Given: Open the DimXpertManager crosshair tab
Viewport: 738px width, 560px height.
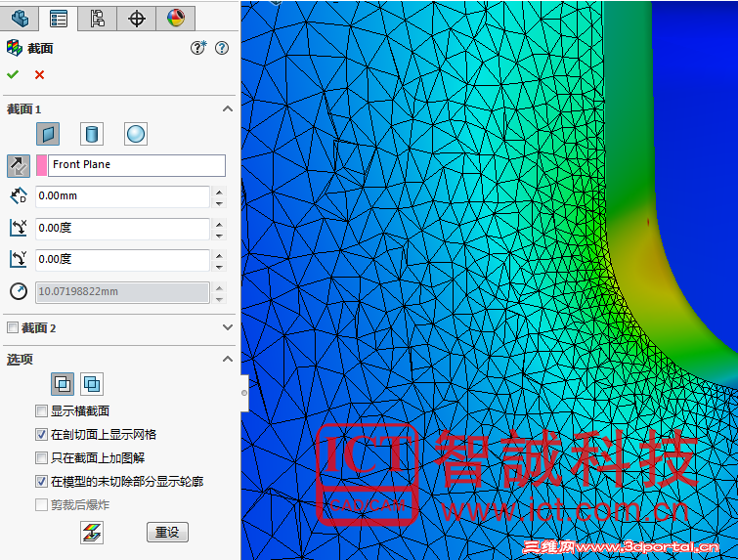Looking at the screenshot, I should tap(137, 19).
